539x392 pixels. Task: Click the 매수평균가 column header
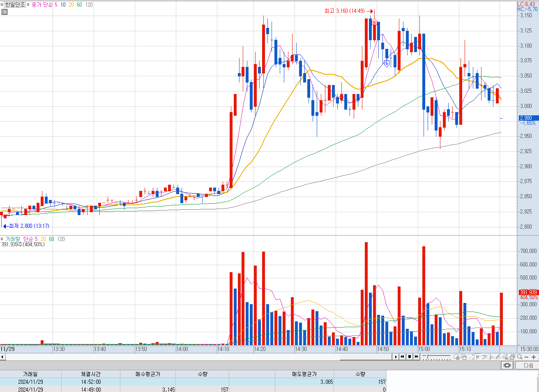coord(148,374)
